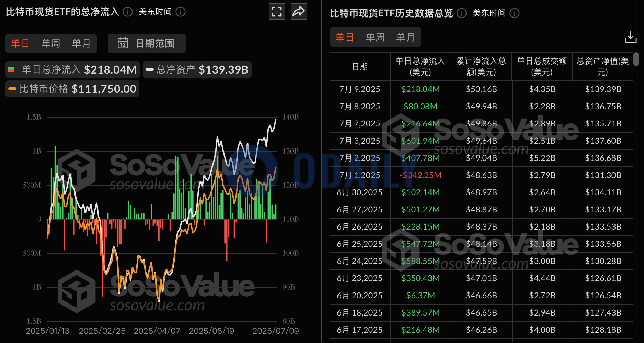Toggle 单日总净流入 legend series
Screen dimensions: 644x343
(x=73, y=69)
